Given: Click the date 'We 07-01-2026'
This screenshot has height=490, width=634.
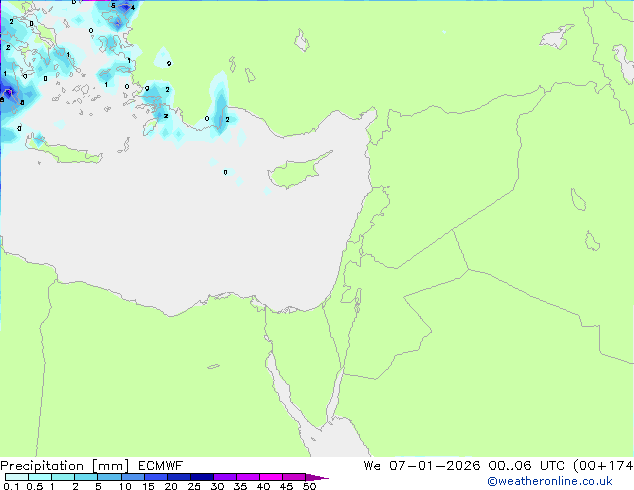Looking at the screenshot, I should point(422,466).
